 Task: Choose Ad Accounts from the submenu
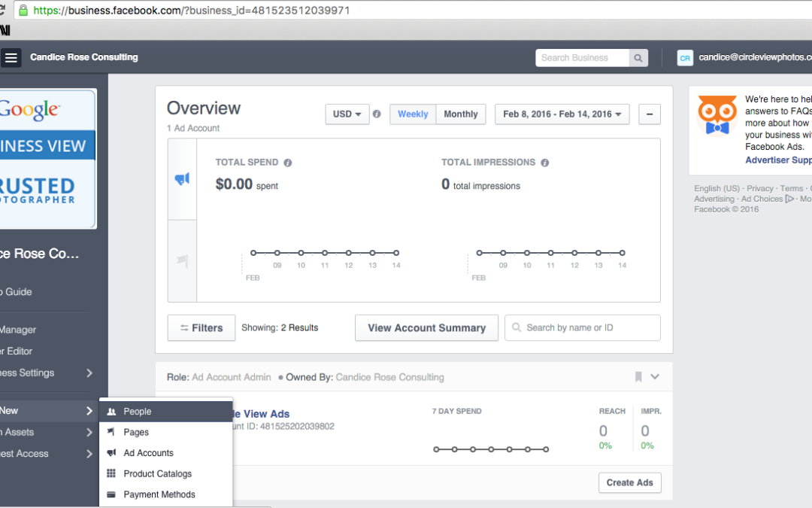(x=148, y=453)
